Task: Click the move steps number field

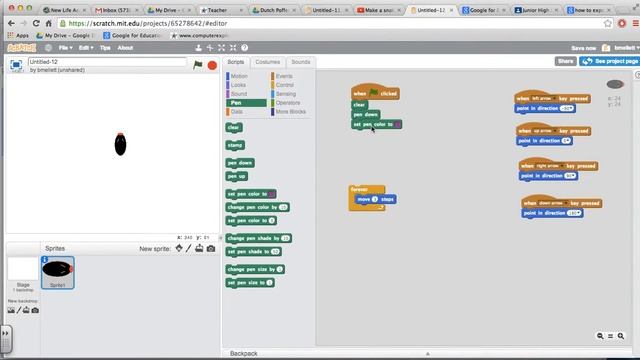Action: pyautogui.click(x=375, y=199)
